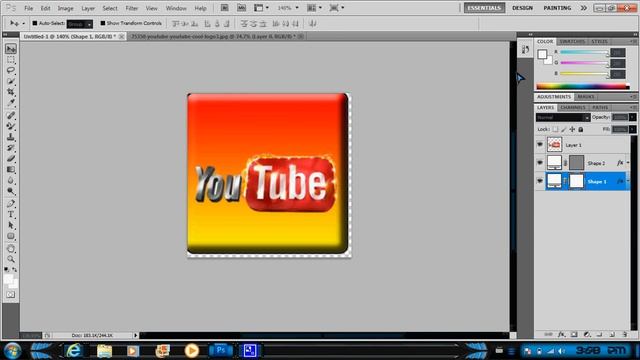The width and height of the screenshot is (640, 360).
Task: Toggle Lock position
Action: coord(572,129)
